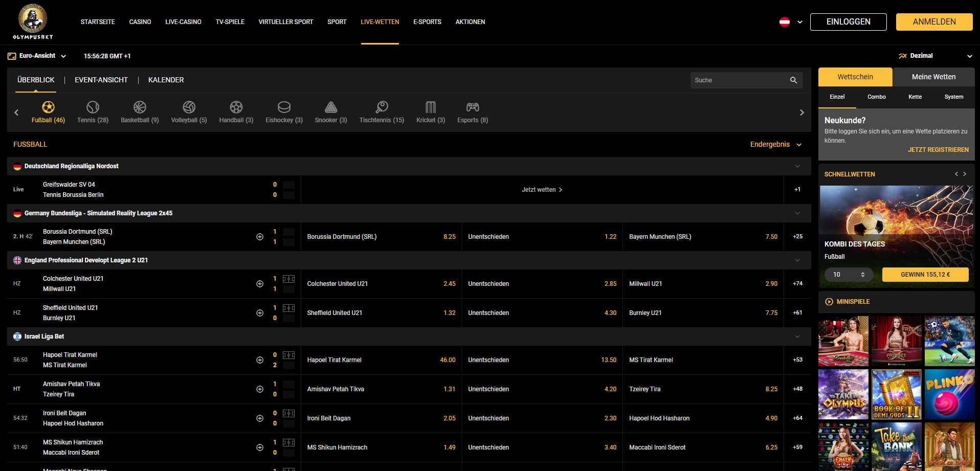The image size is (980, 471).
Task: Collapse Deutschland Regionalliga Nordost section
Action: (797, 166)
